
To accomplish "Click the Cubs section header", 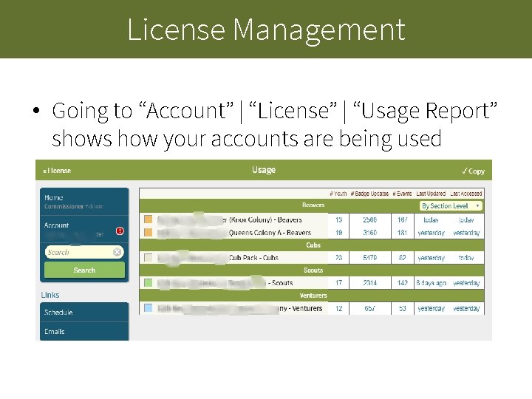I will pyautogui.click(x=313, y=245).
